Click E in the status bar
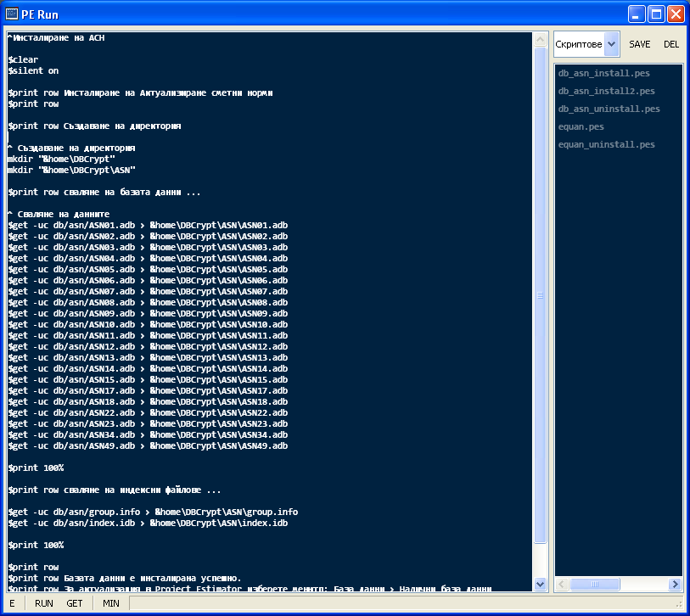This screenshot has height=616, width=690. coord(12,603)
